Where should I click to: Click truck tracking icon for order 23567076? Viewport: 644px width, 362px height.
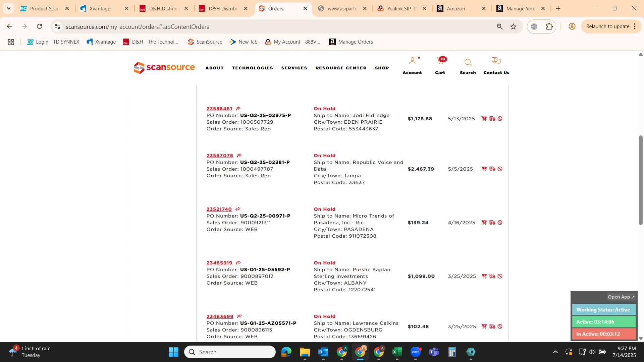tap(492, 169)
